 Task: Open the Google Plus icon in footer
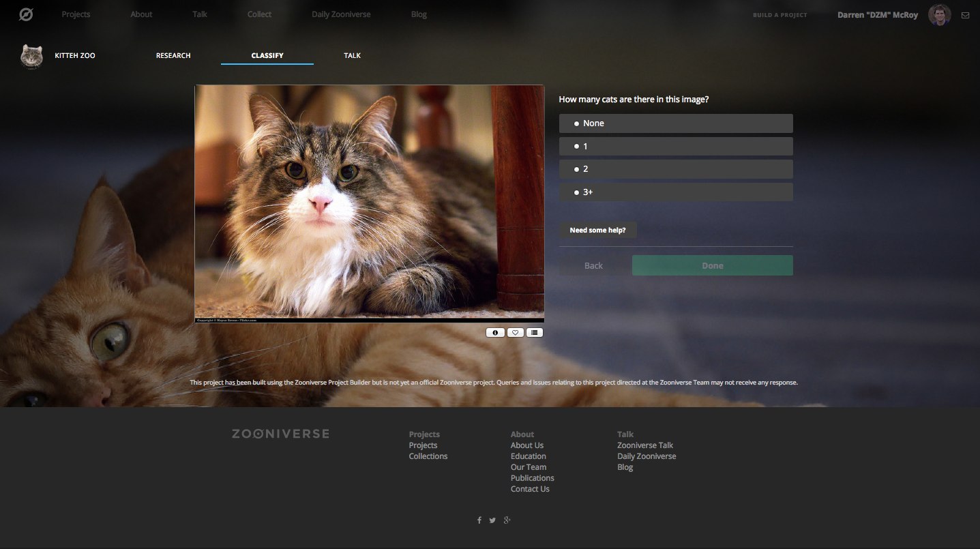tap(507, 520)
